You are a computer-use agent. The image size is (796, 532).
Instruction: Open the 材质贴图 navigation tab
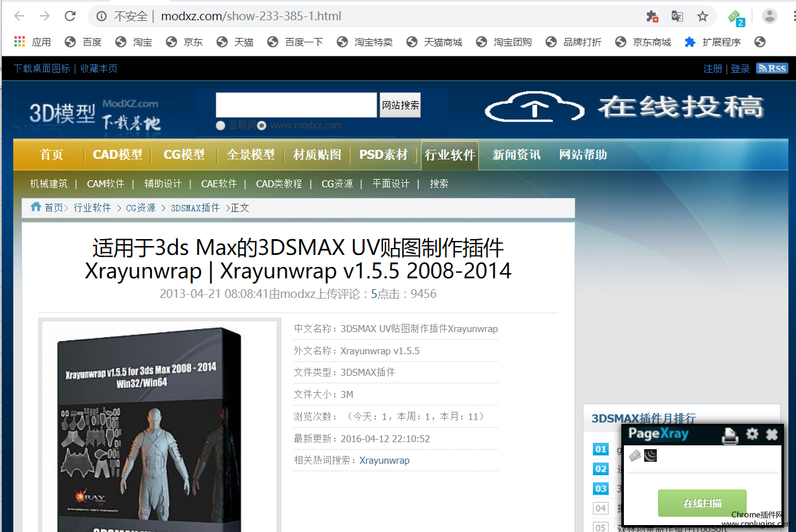[x=317, y=155]
